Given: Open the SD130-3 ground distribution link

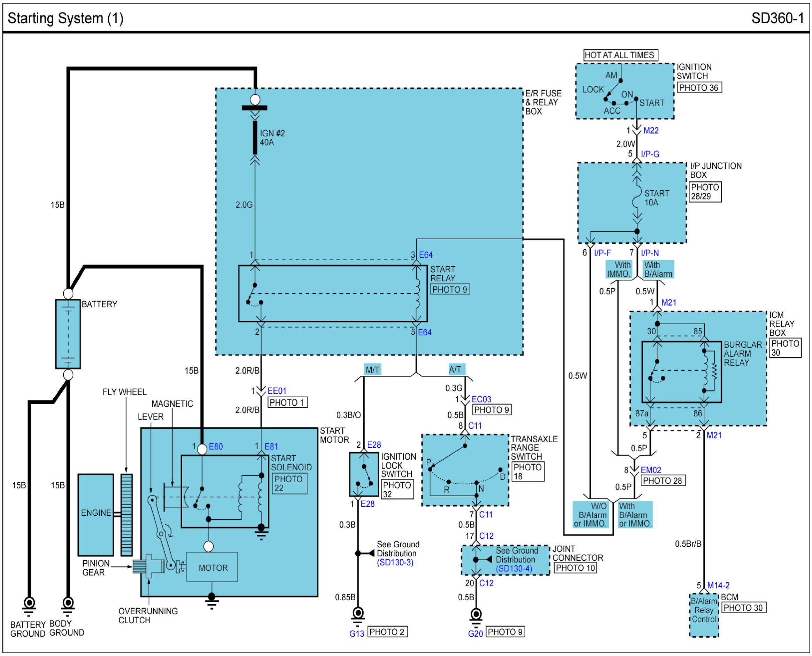Looking at the screenshot, I should 395,562.
